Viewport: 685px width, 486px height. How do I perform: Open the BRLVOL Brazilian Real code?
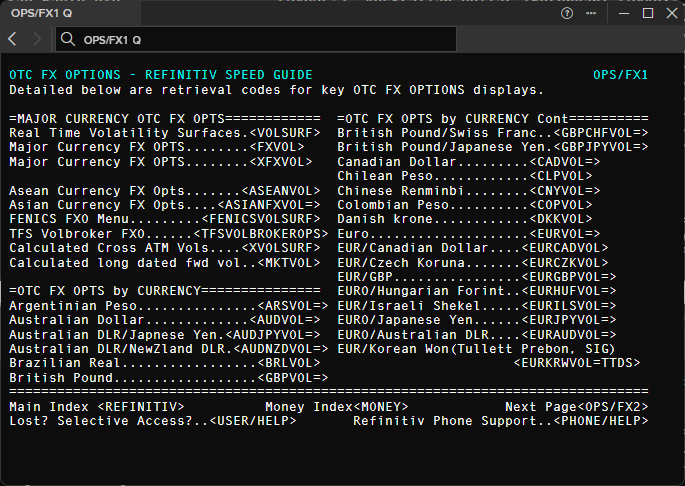(x=289, y=363)
